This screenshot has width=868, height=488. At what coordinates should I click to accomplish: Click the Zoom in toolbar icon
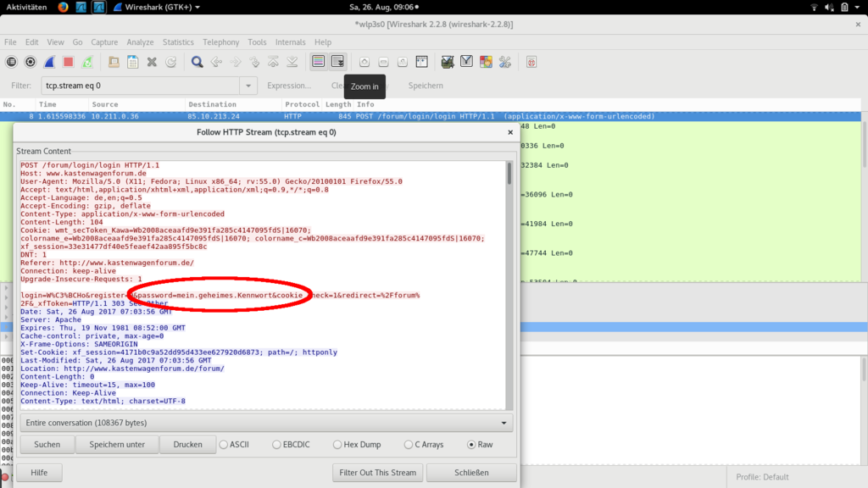[x=364, y=62]
